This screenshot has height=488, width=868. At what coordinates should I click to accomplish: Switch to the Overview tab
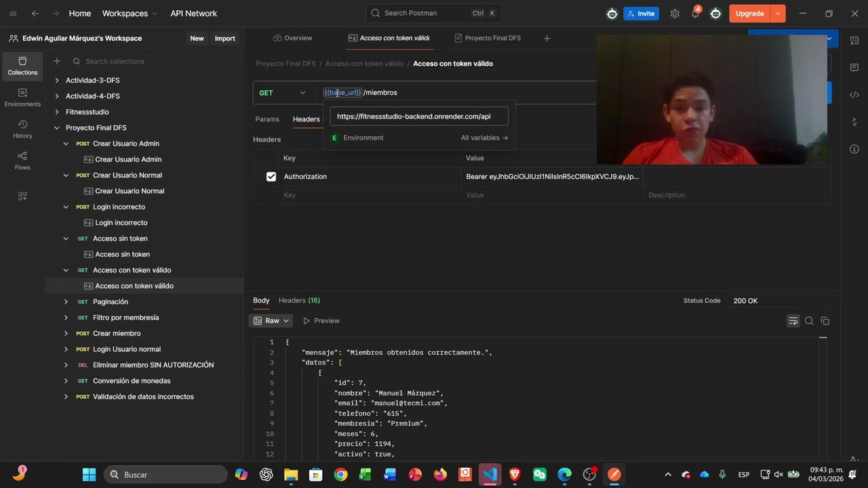[x=292, y=38]
